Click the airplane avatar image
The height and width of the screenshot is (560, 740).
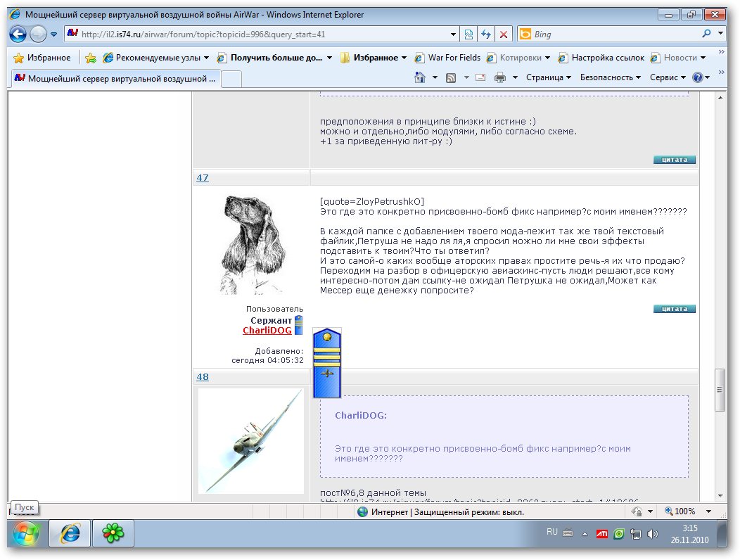250,442
